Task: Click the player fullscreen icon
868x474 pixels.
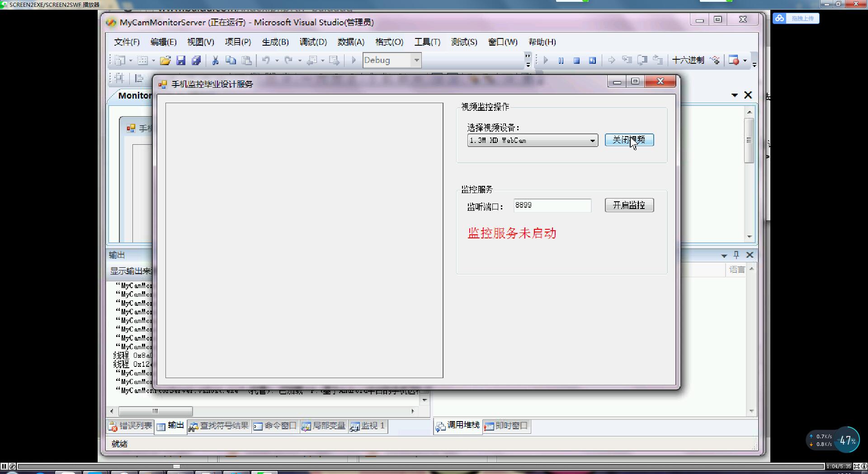Action: click(x=857, y=466)
